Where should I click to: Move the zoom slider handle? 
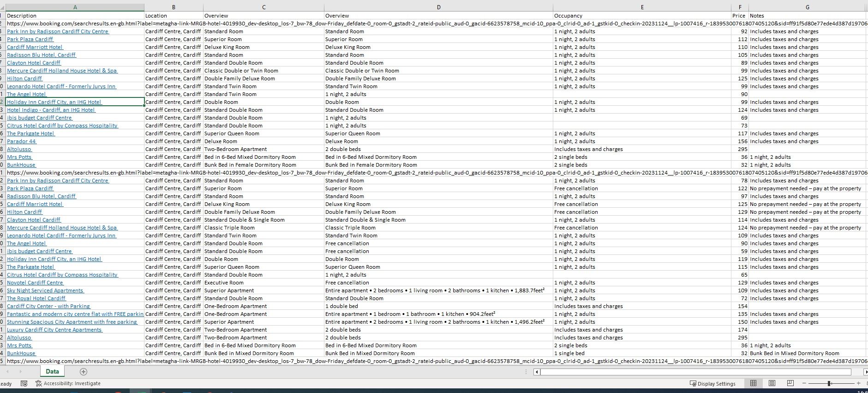pyautogui.click(x=829, y=383)
